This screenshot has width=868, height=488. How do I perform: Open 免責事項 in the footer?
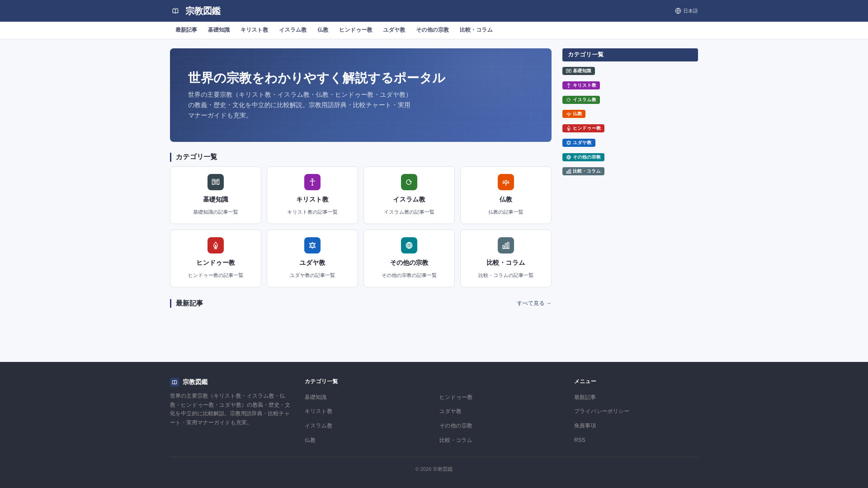point(585,426)
